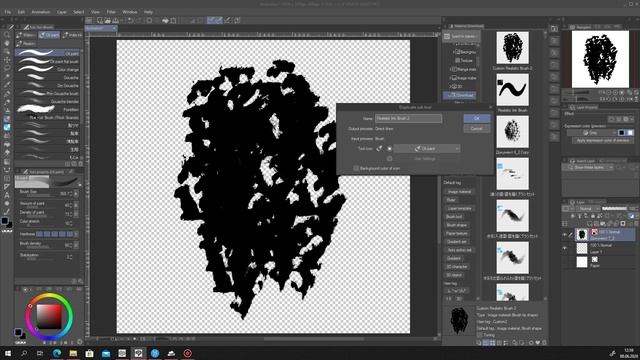Open the Animation menu

41,12
